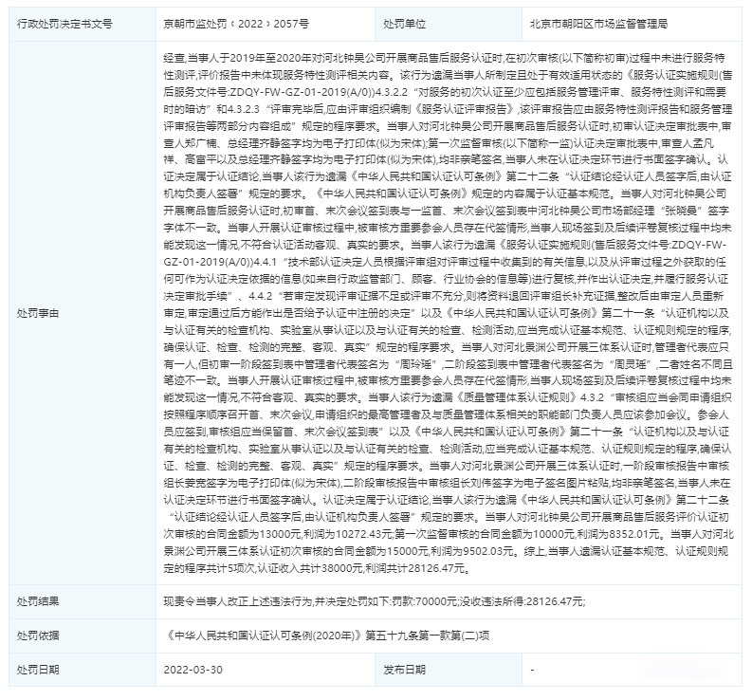Click 认证收入共计38000元 in the final body line
This screenshot has width=752, height=700.
[367, 568]
